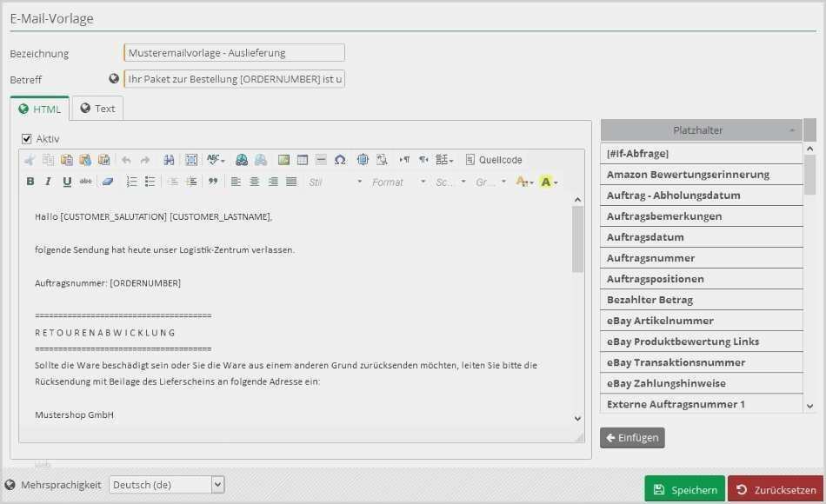Select the Bezahlter Betrag placeholder
The width and height of the screenshot is (826, 504).
pyautogui.click(x=701, y=300)
